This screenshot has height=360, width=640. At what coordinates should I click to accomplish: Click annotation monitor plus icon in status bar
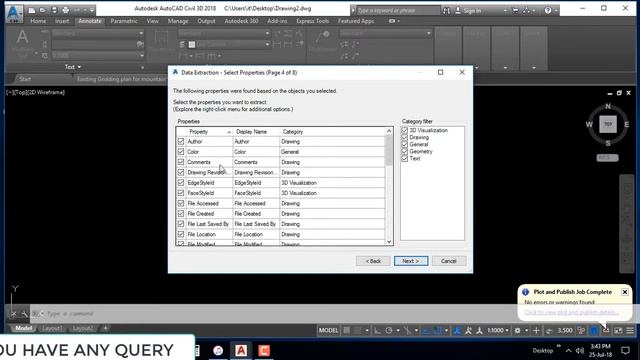coord(536,330)
